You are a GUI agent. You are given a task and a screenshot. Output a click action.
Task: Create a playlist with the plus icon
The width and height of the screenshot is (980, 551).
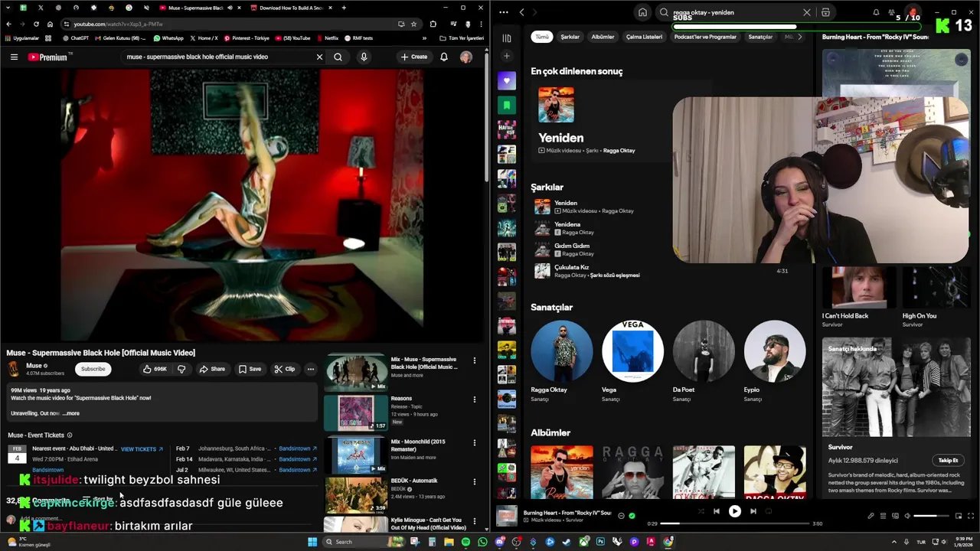pos(507,56)
